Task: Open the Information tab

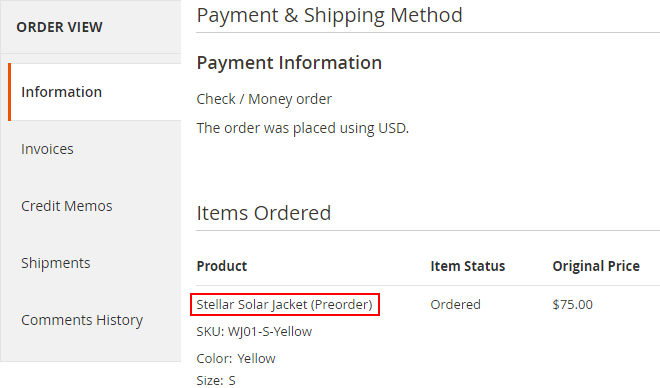Action: click(x=95, y=92)
